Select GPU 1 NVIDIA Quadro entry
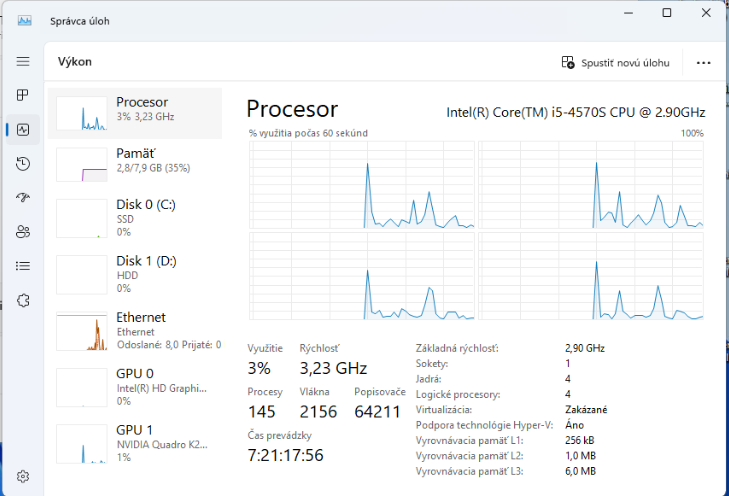 pos(135,443)
